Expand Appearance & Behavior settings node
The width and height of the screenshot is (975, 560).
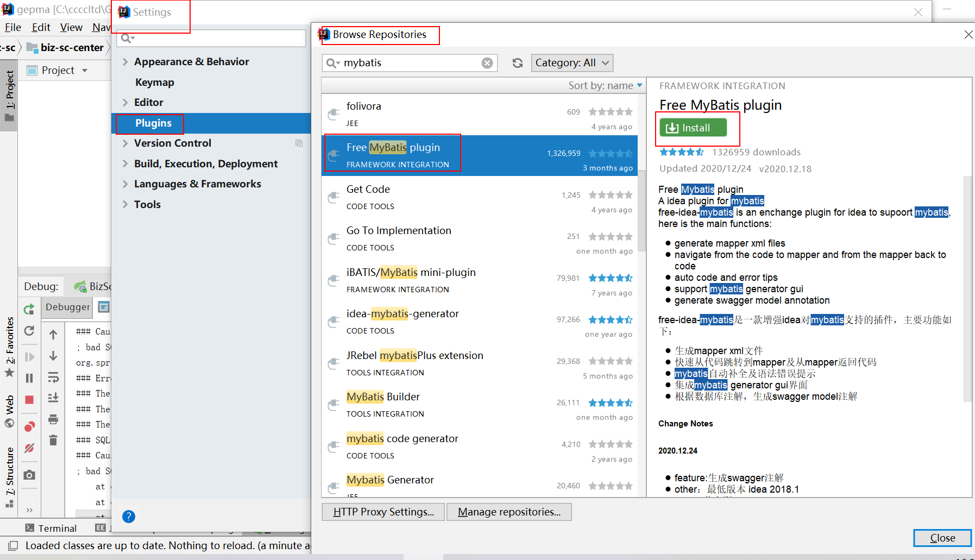(x=125, y=62)
